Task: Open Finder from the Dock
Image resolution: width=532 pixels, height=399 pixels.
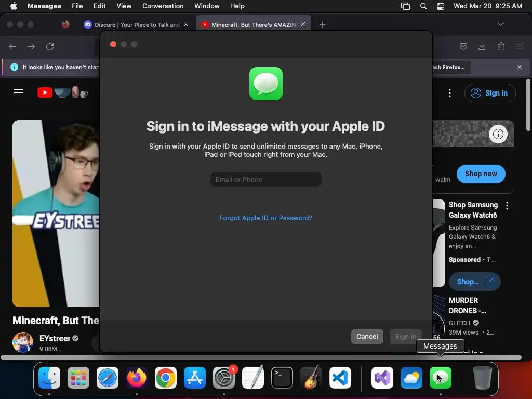Action: pyautogui.click(x=49, y=378)
